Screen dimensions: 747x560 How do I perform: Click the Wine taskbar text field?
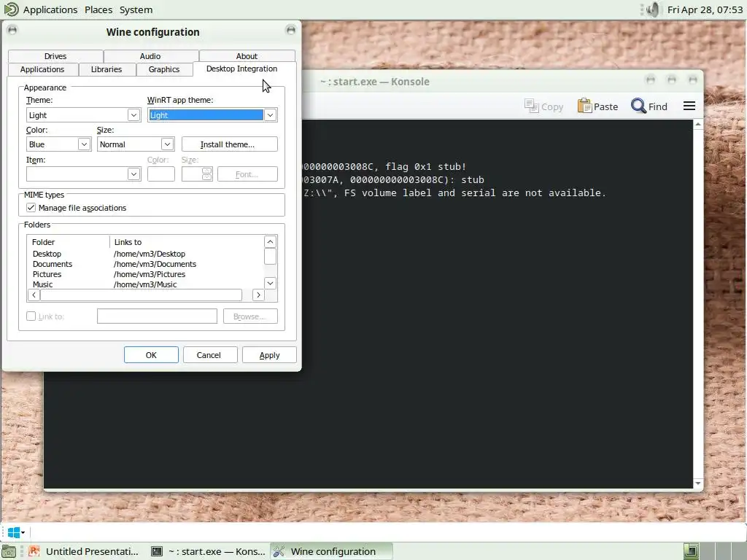coord(387,532)
